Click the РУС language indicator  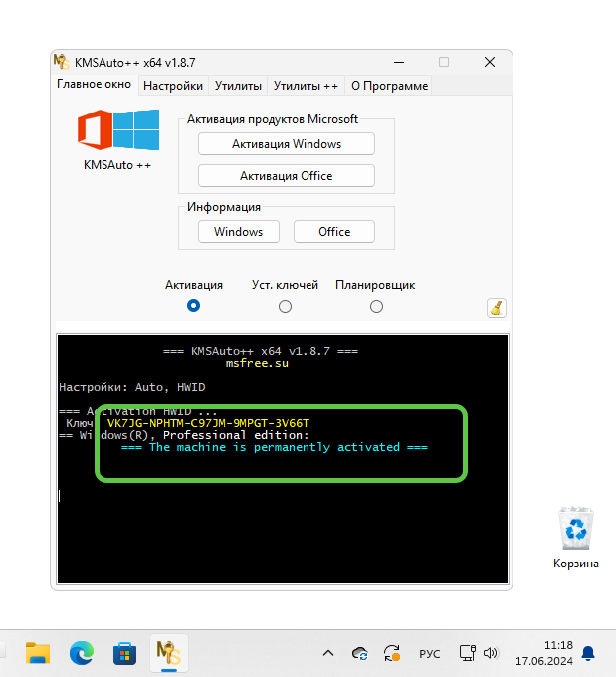pyautogui.click(x=430, y=654)
